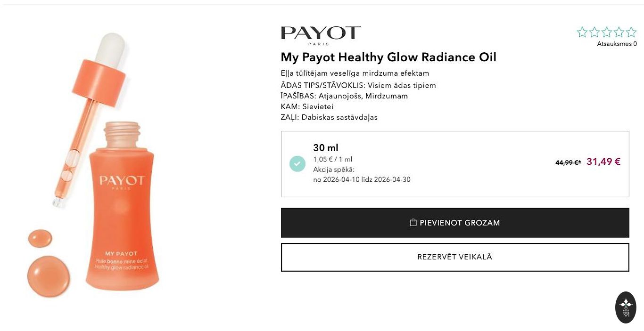The width and height of the screenshot is (644, 331).
Task: Click the My Payot Healthy Glow Radiance Oil title
Action: [388, 57]
